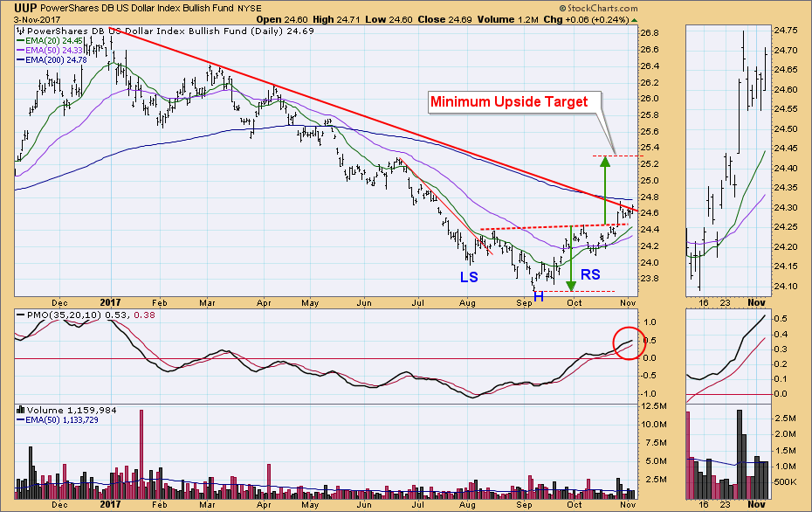Select the High 24.71 value
The height and width of the screenshot is (512, 812).
337,20
